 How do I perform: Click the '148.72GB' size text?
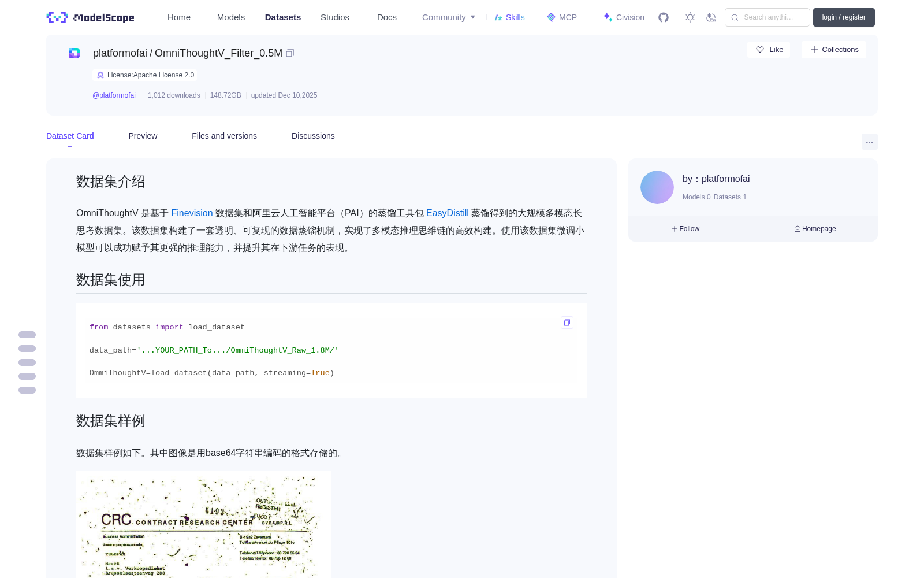tap(225, 95)
